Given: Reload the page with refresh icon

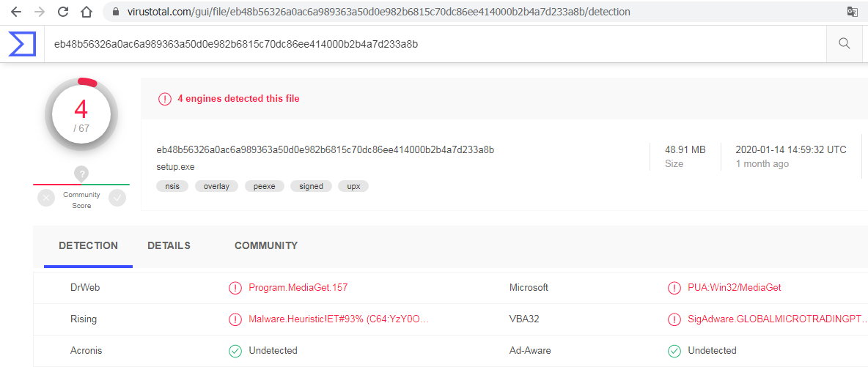Looking at the screenshot, I should coord(63,12).
